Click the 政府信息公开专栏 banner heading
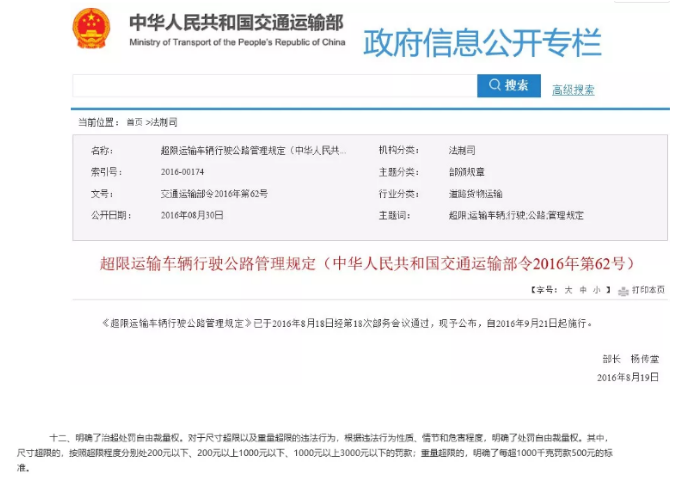 click(482, 43)
